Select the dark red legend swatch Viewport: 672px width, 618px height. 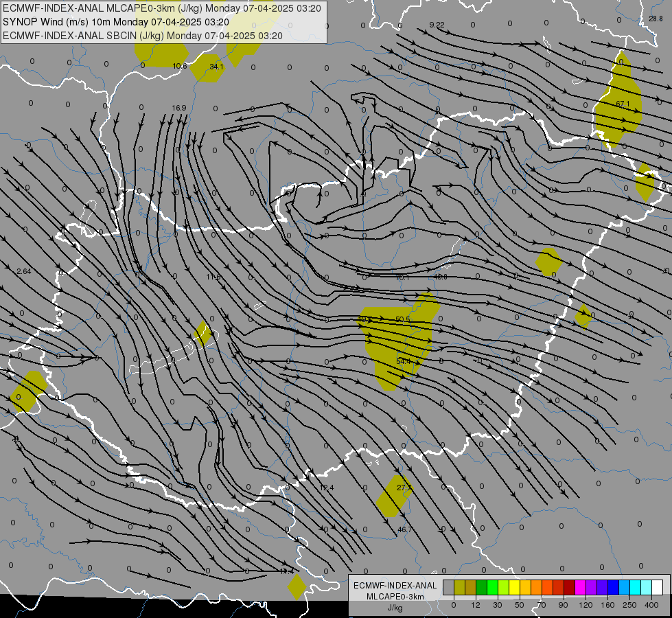(x=569, y=587)
